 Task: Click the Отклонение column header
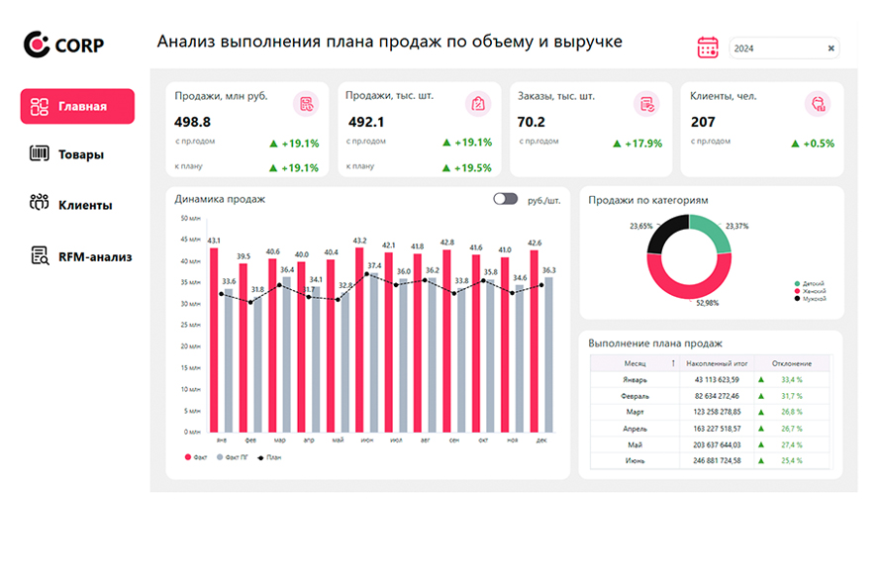click(x=792, y=363)
